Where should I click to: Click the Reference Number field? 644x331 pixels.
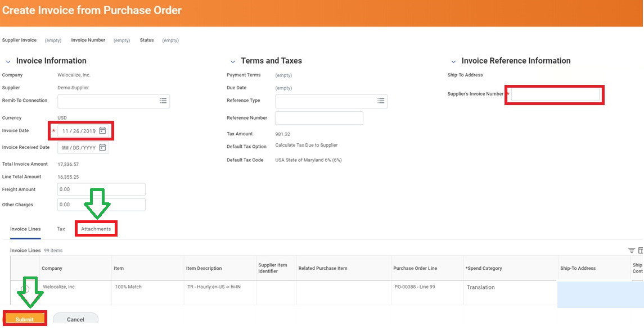(319, 117)
